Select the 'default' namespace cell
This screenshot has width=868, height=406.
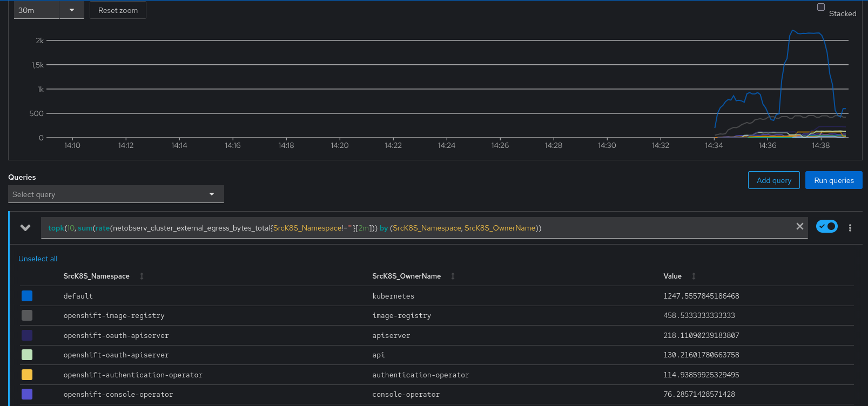click(x=78, y=296)
